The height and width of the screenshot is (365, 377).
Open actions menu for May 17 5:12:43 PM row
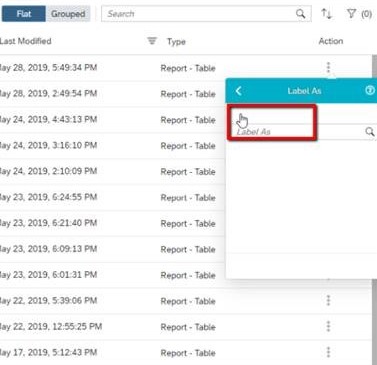point(328,352)
